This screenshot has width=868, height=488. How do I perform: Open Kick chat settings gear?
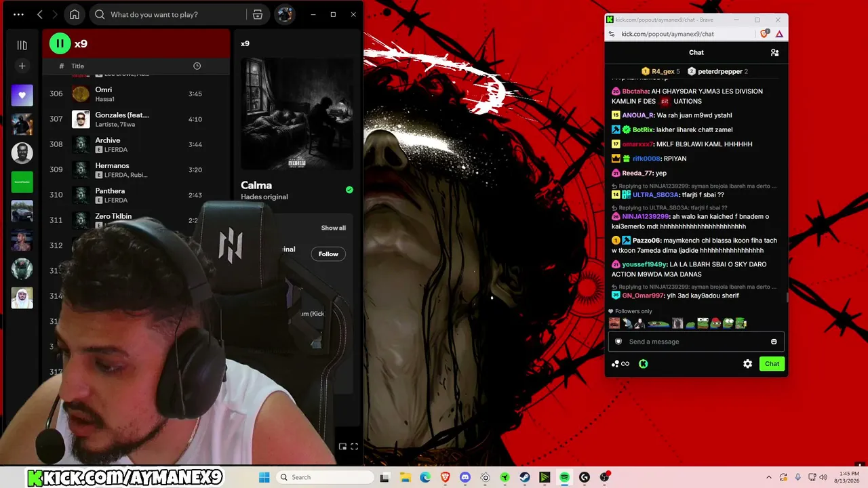(x=747, y=364)
